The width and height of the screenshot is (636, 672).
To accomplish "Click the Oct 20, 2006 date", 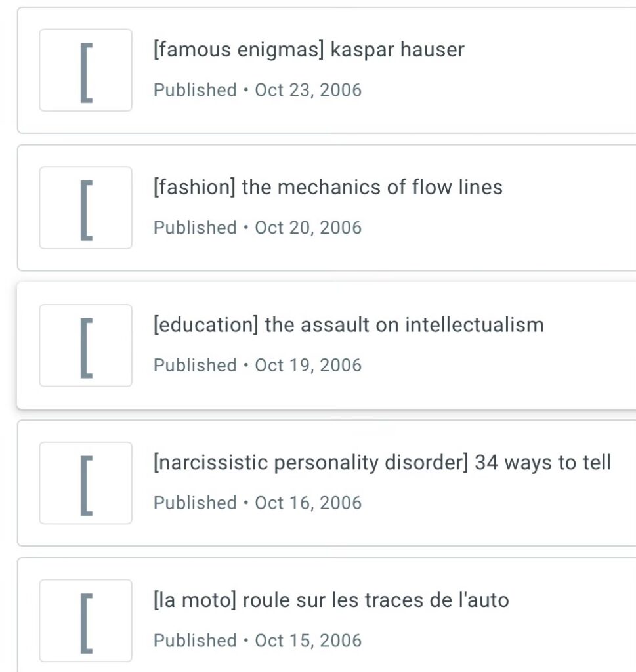I will tap(308, 228).
